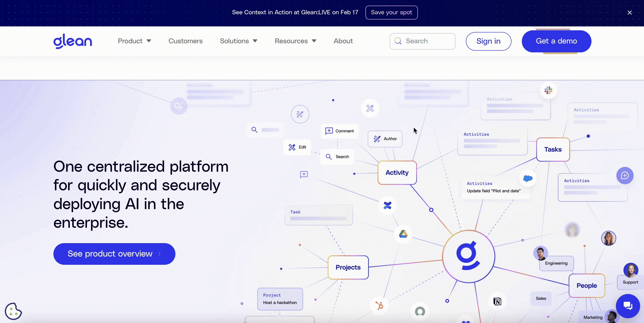Click the circular pencil icon
The height and width of the screenshot is (323, 644).
tap(300, 114)
